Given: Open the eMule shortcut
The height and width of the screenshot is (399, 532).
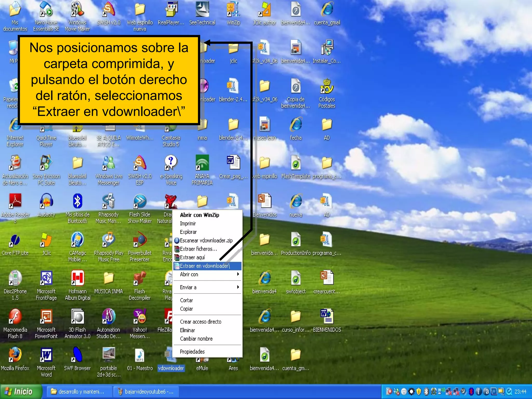Looking at the screenshot, I should pos(202,364).
